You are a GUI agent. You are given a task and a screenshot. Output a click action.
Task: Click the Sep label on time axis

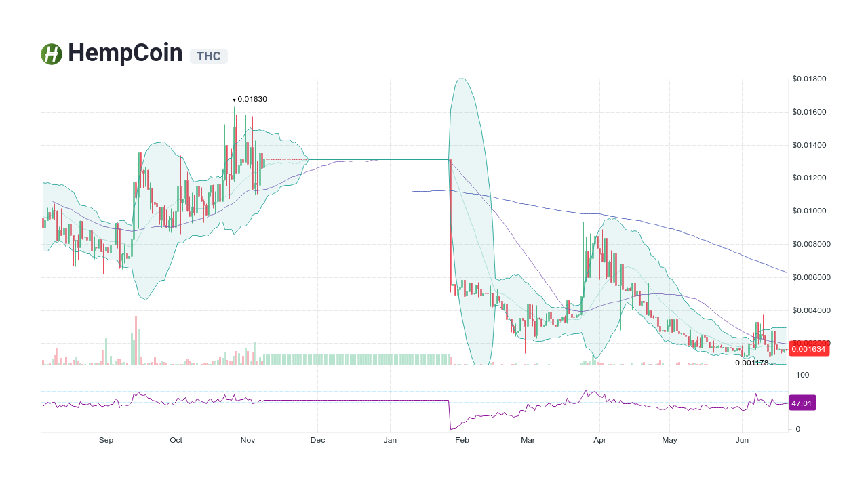click(106, 441)
